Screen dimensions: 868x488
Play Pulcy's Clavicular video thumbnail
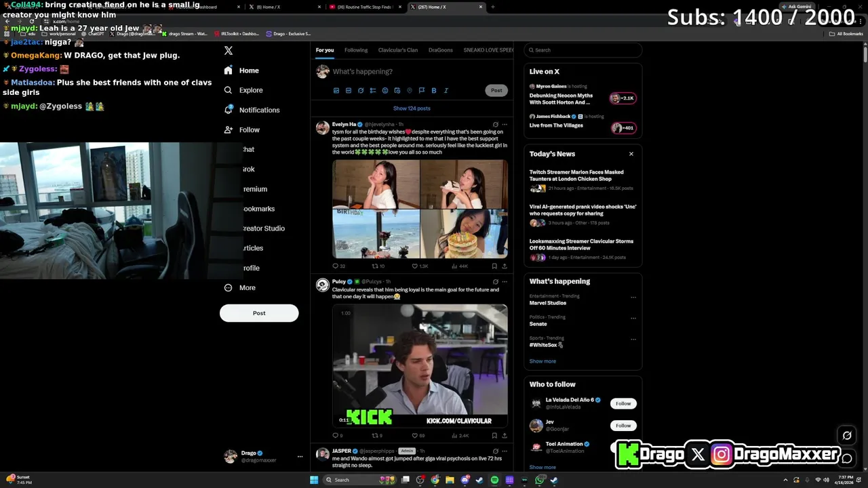[420, 365]
